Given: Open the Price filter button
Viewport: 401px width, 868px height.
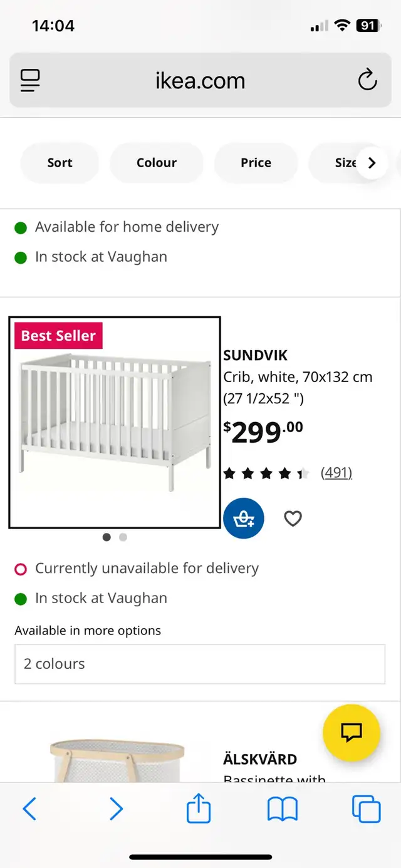Looking at the screenshot, I should [256, 162].
